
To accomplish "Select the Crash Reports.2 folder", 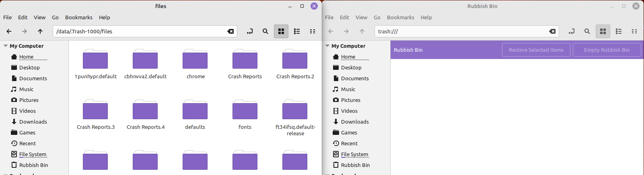I will coord(295,64).
